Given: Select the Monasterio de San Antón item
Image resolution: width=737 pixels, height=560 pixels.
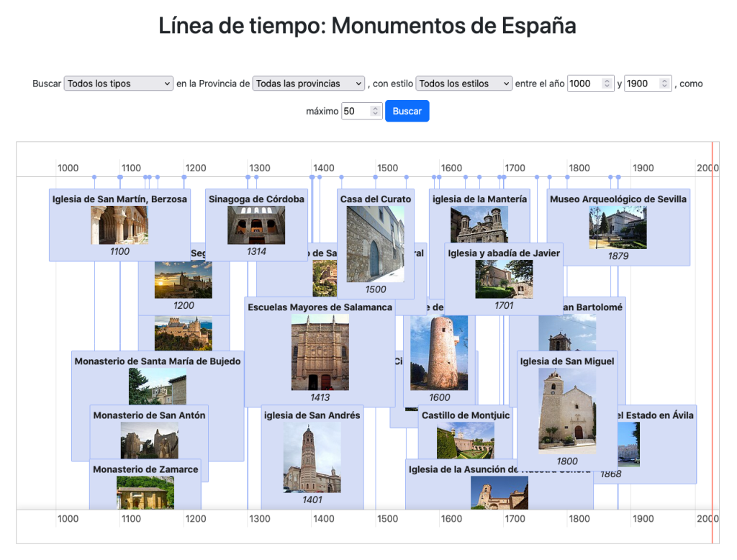Looking at the screenshot, I should (149, 415).
